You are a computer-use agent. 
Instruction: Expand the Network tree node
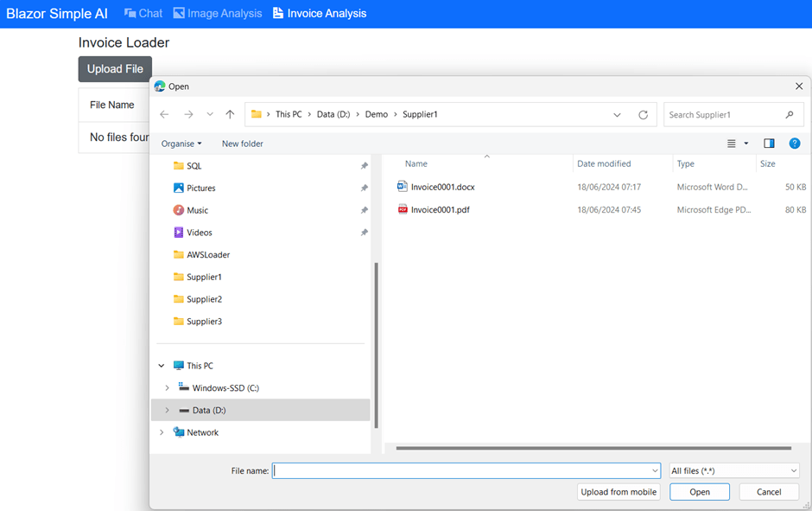(162, 432)
